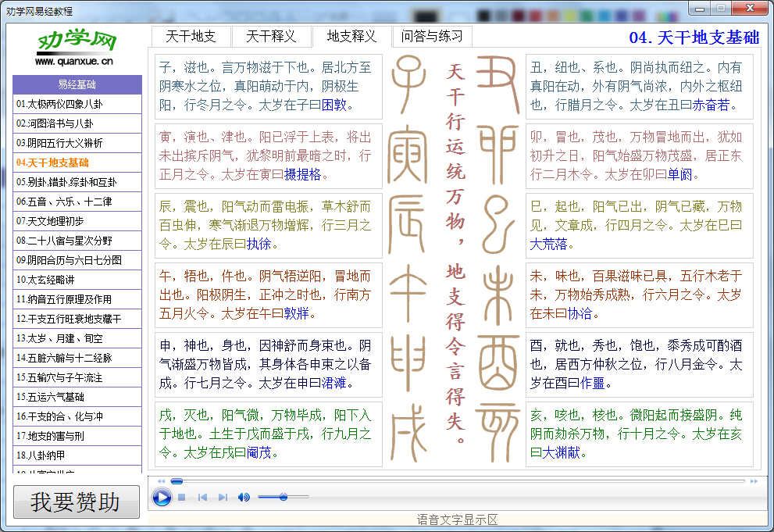Click the rewind arrows beside the seek bar
The image size is (774, 532).
(161, 481)
